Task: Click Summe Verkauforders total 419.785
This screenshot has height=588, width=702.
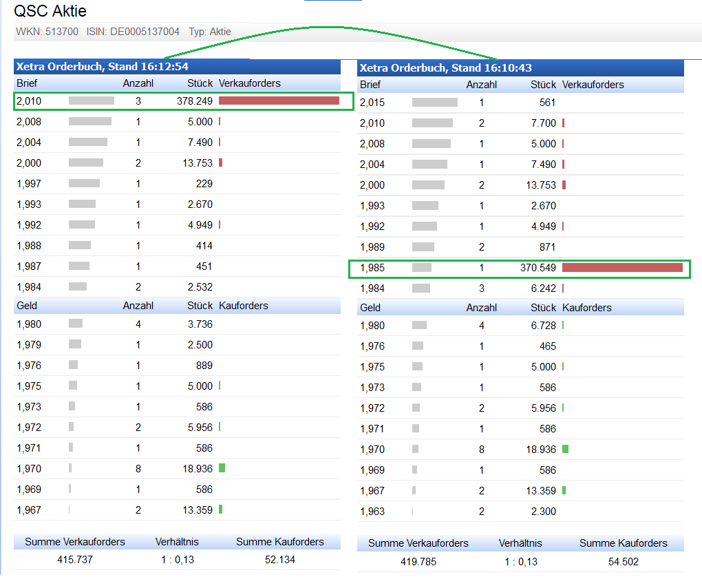Action: coord(418,562)
